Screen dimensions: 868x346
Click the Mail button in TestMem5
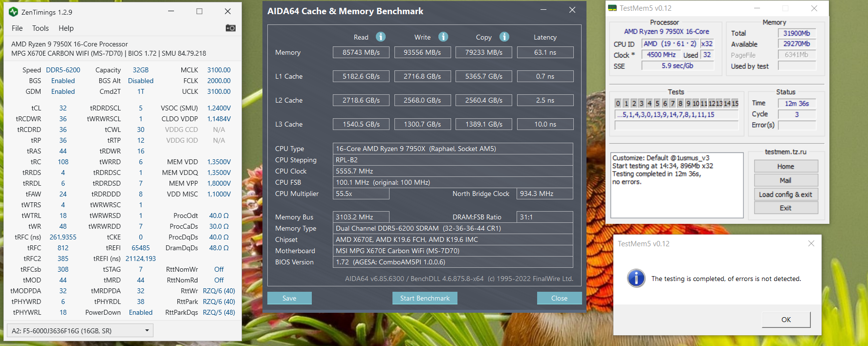tap(786, 180)
